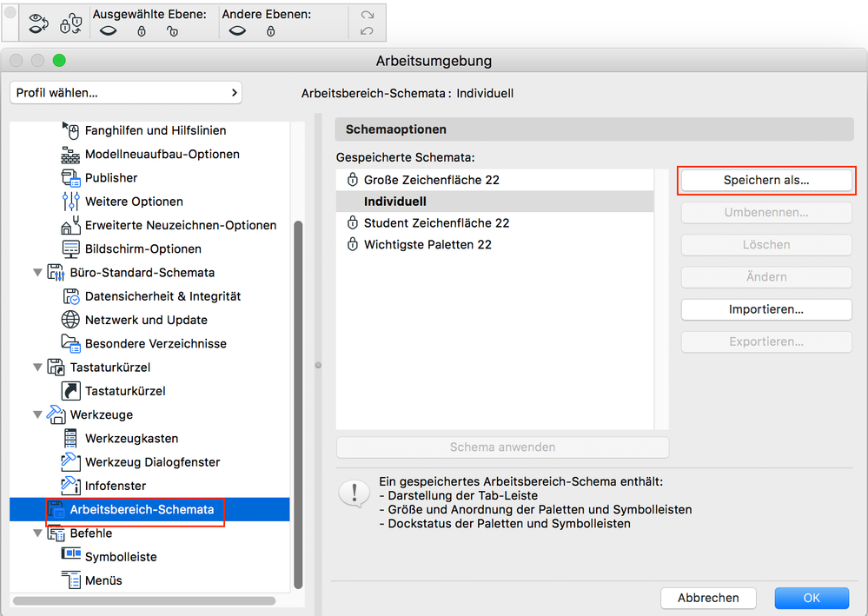Click the Menüs icon
This screenshot has width=868, height=616.
(70, 580)
